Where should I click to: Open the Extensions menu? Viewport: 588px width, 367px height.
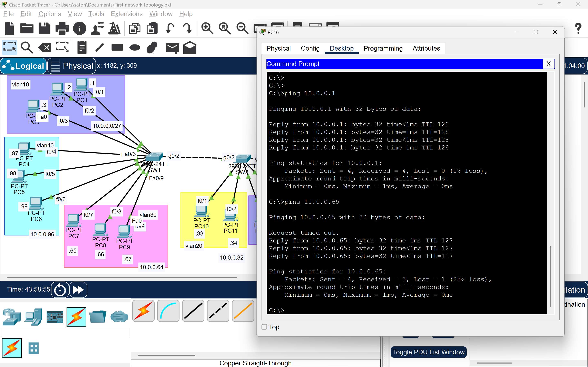(126, 14)
